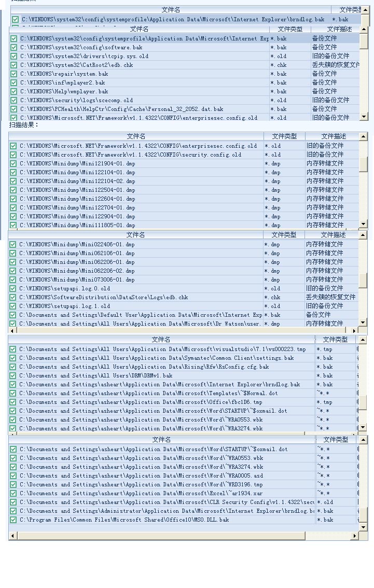Screen dimensions: 374x588
Task: Select the Administrator brndlog.bak row
Action: (184, 511)
